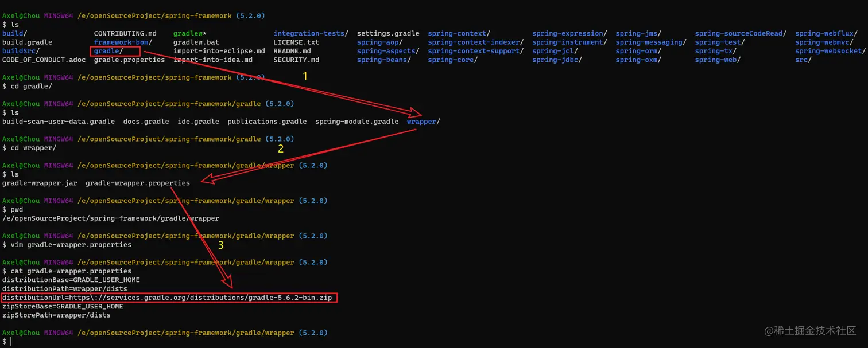The height and width of the screenshot is (348, 868).
Task: Select CODE_OF_CONDUCT.adoc in the listing
Action: pyautogui.click(x=44, y=60)
